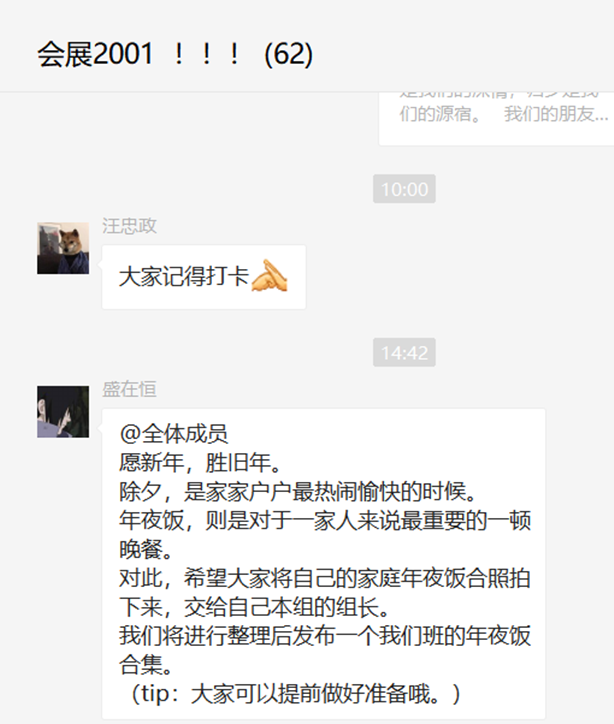Click the clapping hands emoji in message
This screenshot has height=724, width=614.
point(269,276)
